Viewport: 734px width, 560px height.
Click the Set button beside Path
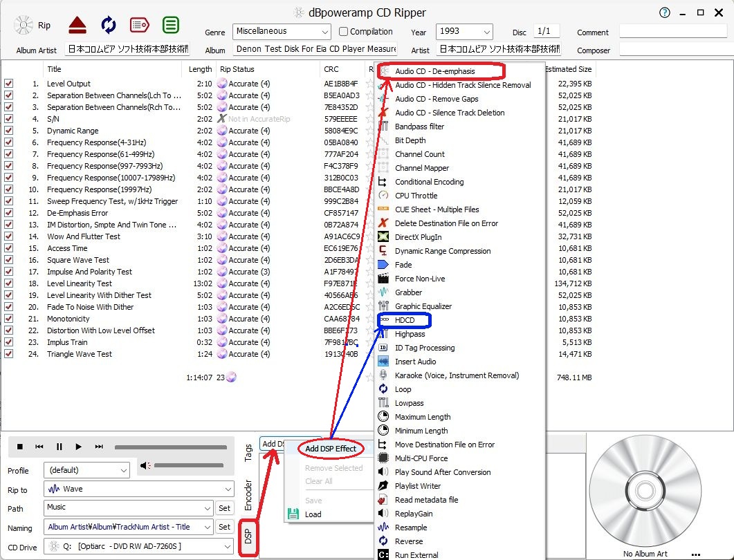click(224, 508)
